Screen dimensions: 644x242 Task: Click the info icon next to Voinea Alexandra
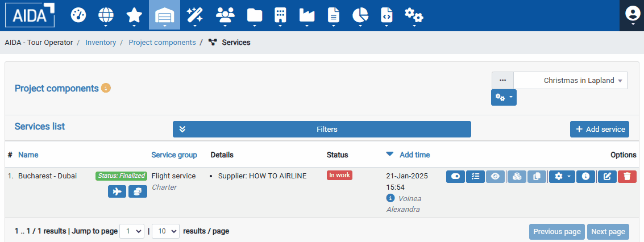pyautogui.click(x=390, y=198)
